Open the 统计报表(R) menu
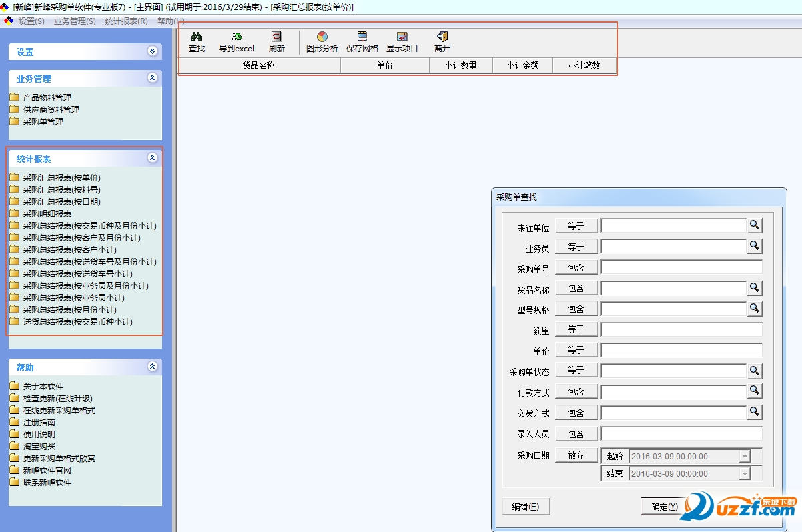Image resolution: width=802 pixels, height=532 pixels. (127, 21)
